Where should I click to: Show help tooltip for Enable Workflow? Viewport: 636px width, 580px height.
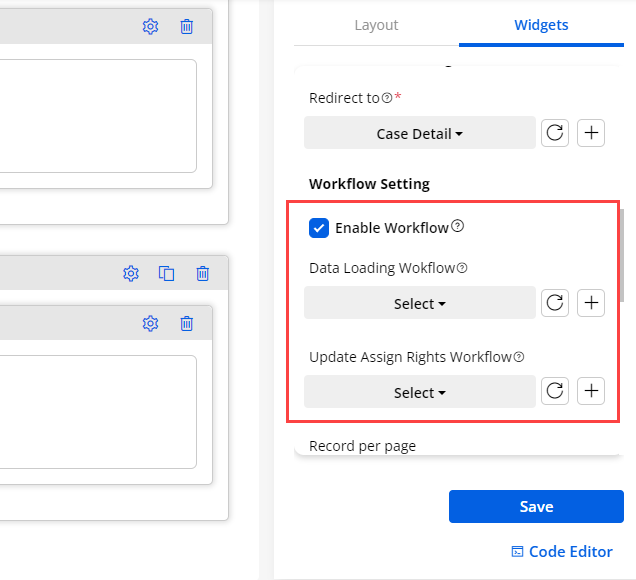tap(458, 227)
